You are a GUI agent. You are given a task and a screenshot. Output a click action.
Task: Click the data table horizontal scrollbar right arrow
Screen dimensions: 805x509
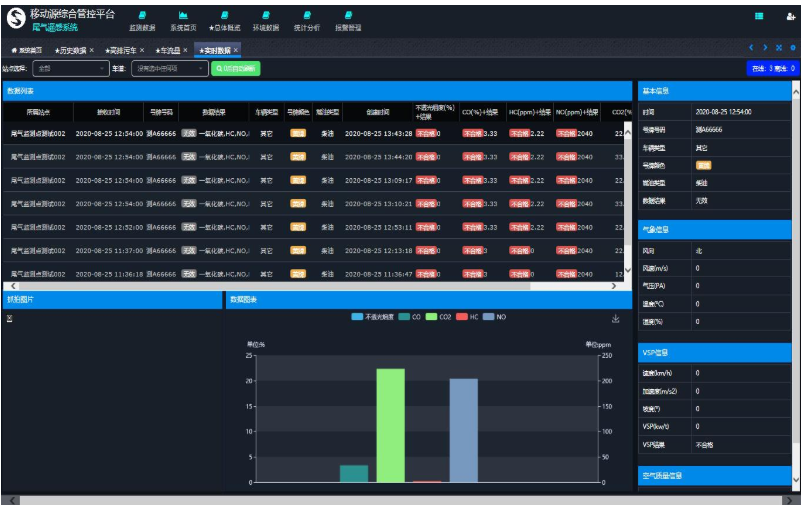(614, 286)
